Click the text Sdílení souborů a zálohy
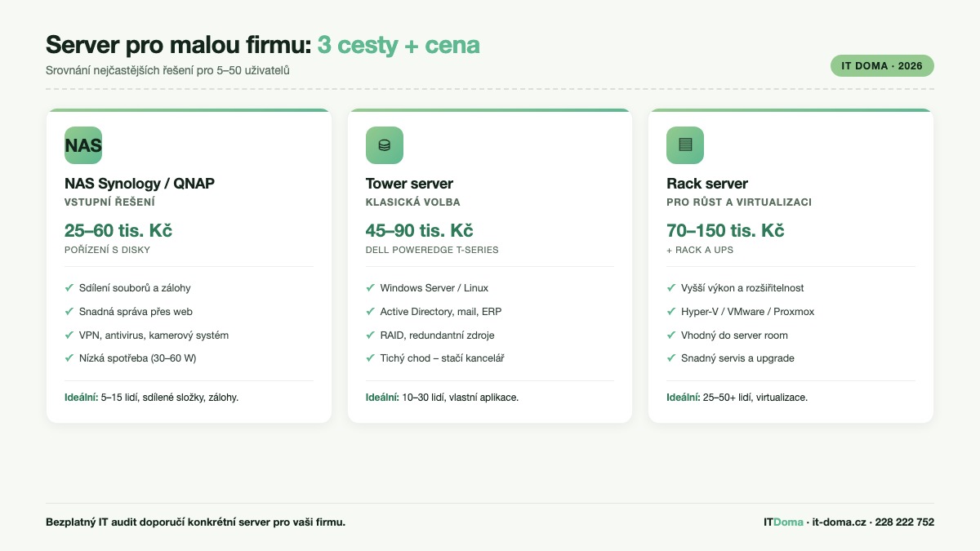Image resolution: width=980 pixels, height=551 pixels. pyautogui.click(x=135, y=288)
